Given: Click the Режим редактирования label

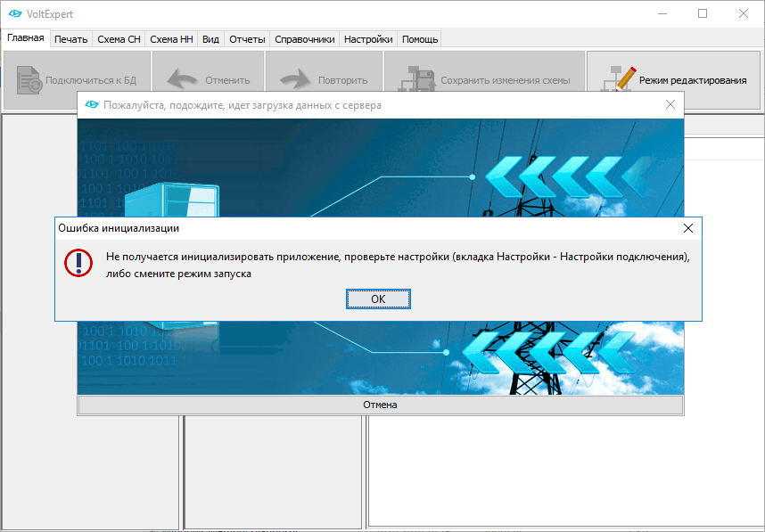Looking at the screenshot, I should pyautogui.click(x=693, y=80).
